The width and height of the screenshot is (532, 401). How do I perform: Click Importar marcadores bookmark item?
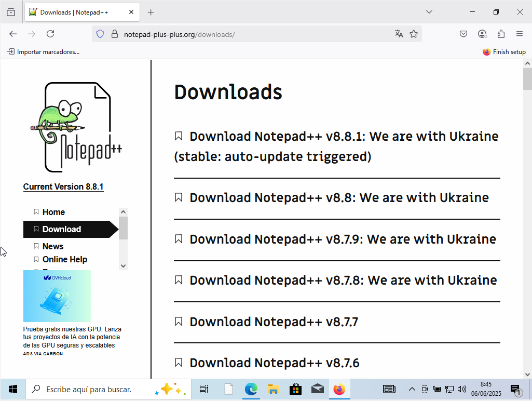pos(44,52)
